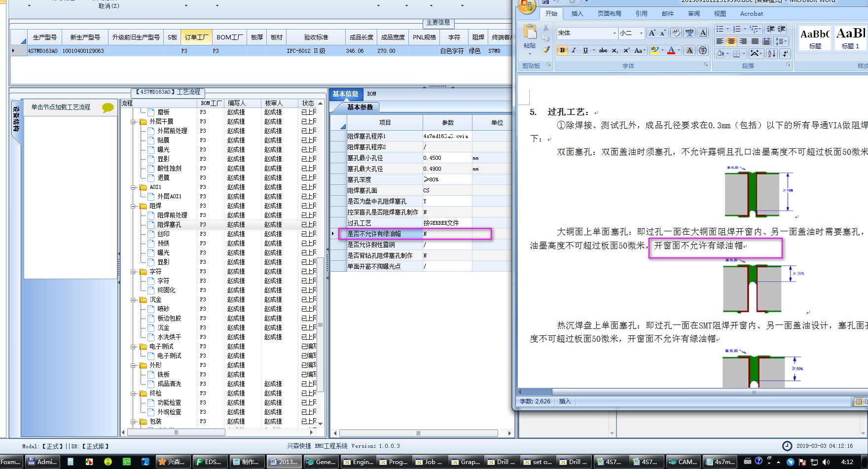
Task: Open the Change Case Aa dropdown
Action: (x=640, y=50)
